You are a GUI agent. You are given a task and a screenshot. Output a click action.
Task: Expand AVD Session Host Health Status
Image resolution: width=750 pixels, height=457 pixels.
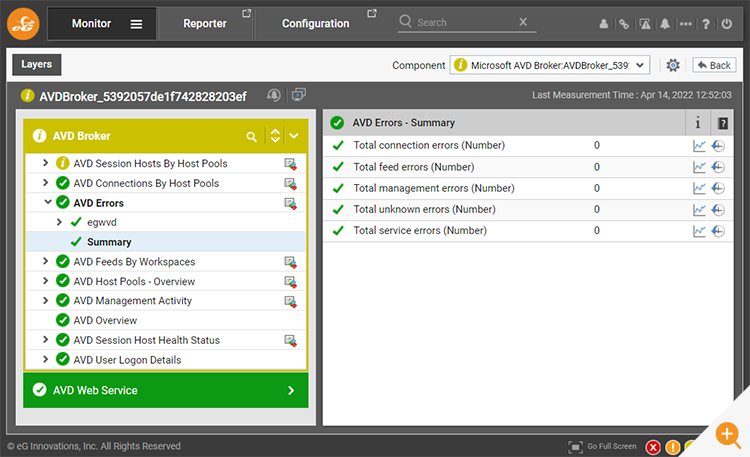tap(45, 340)
